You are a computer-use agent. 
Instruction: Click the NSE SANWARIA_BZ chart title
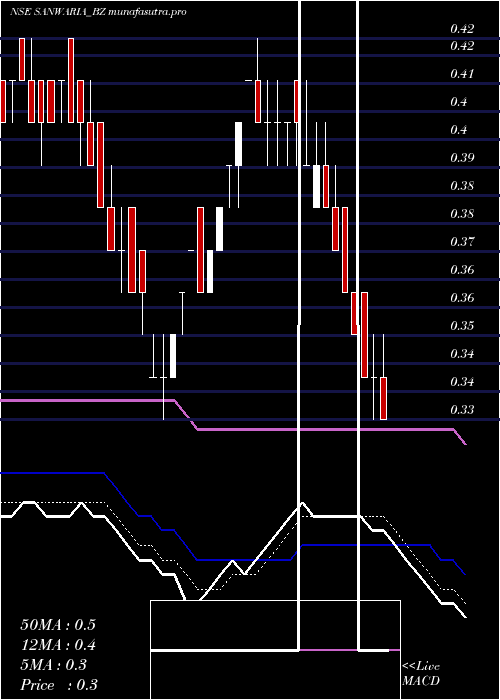98,12
